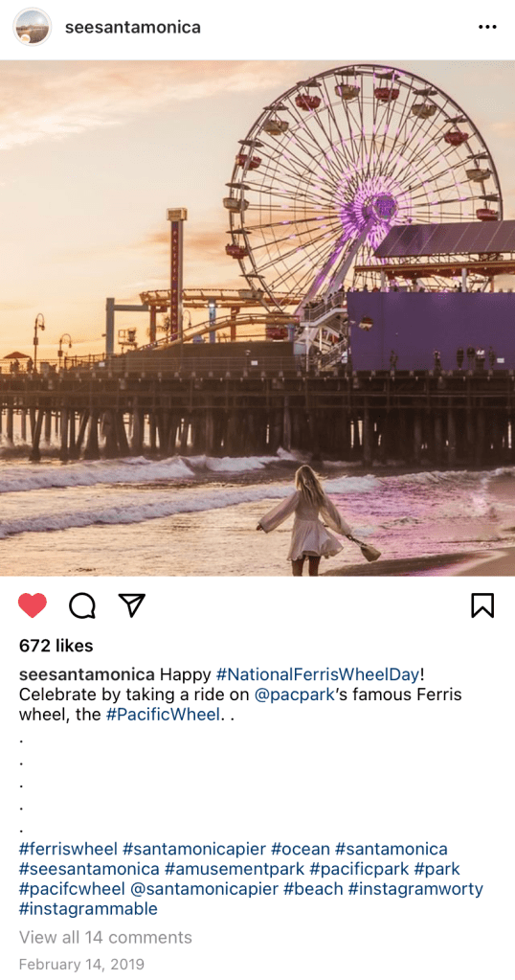The height and width of the screenshot is (980, 515).
Task: Visit the @pacpark mention
Action: click(x=294, y=695)
